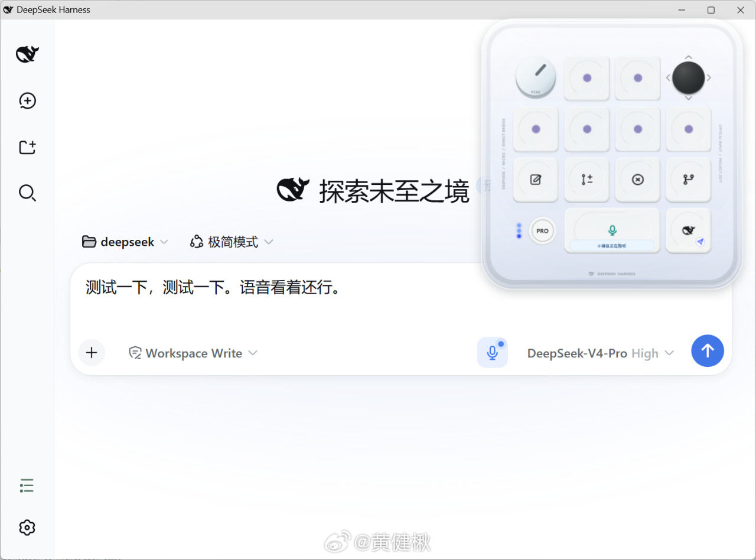Start a new chat from the sidebar

27,101
